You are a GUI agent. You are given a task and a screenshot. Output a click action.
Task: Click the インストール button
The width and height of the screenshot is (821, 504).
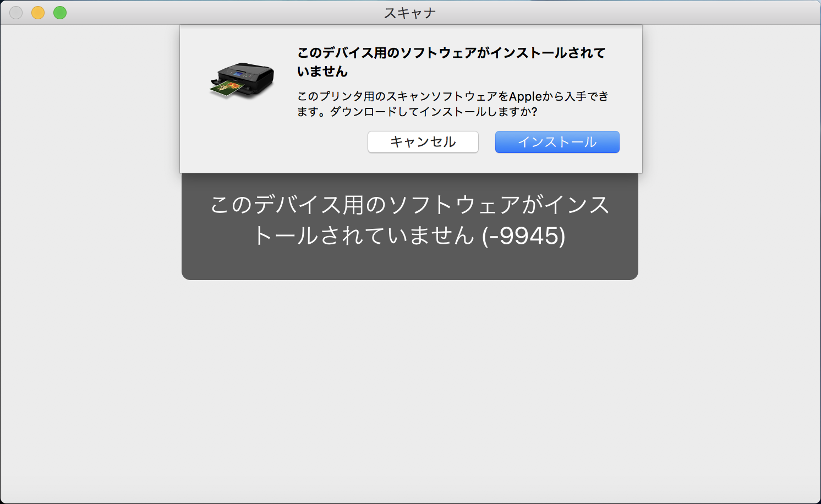[x=557, y=142]
